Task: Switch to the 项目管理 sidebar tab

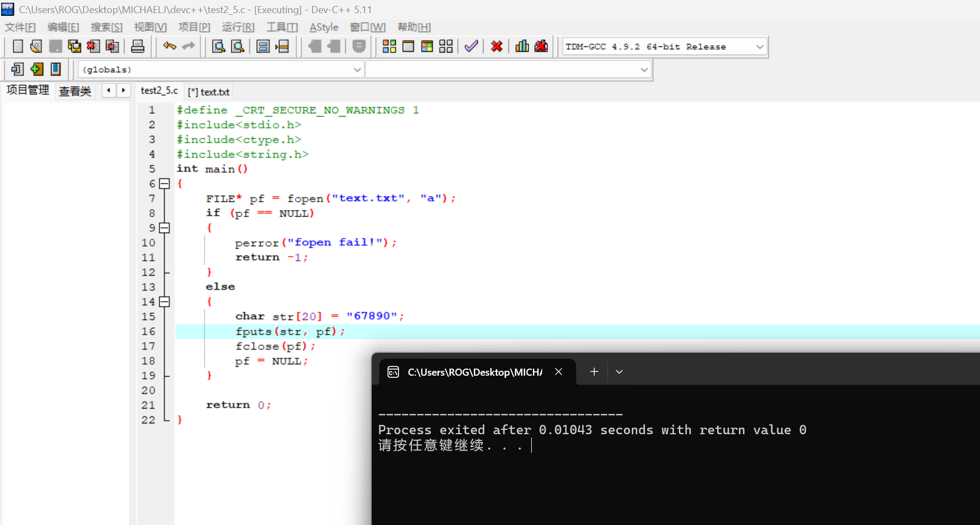Action: 28,90
